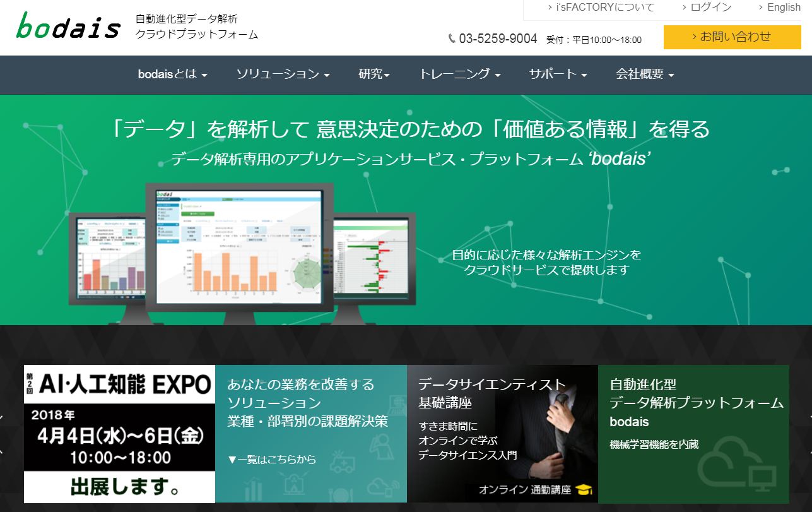
Task: Click the 受付：平日10:00～18:00 text
Action: tap(594, 40)
